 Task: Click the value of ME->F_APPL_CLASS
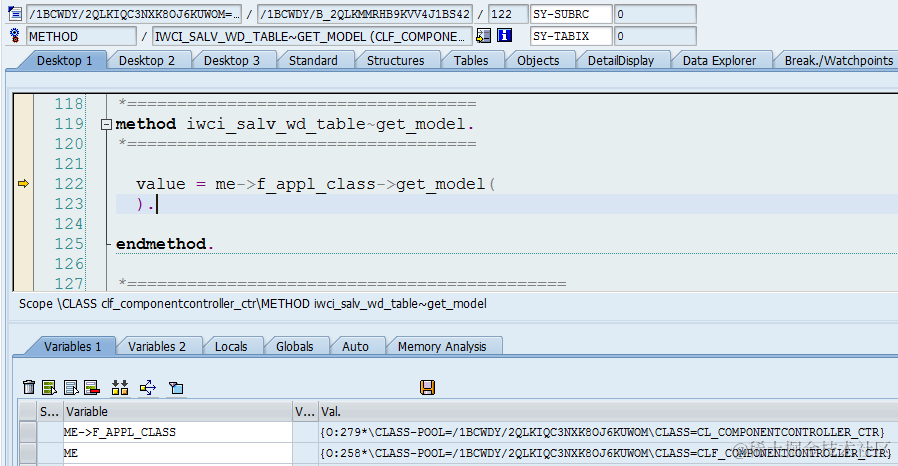click(608, 432)
